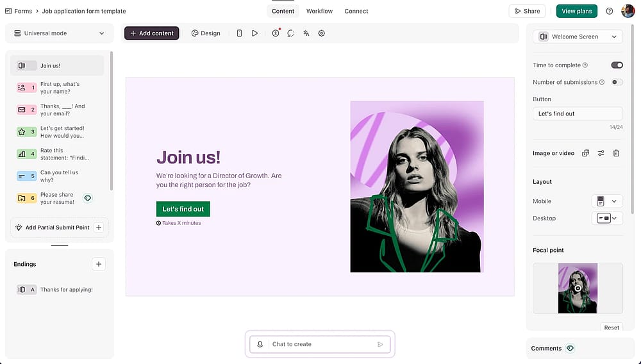641x364 pixels.
Task: Click the logic branching icon in toolbar
Action: [x=290, y=33]
